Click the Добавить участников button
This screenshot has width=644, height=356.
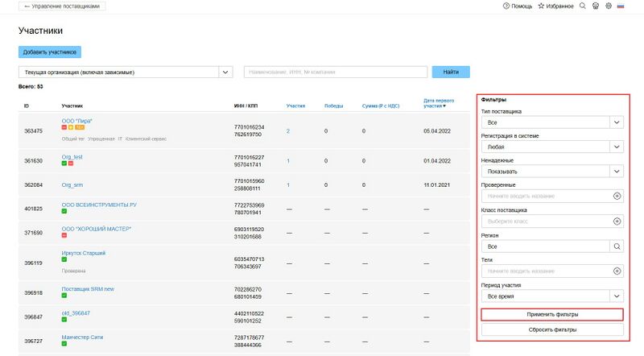click(50, 52)
